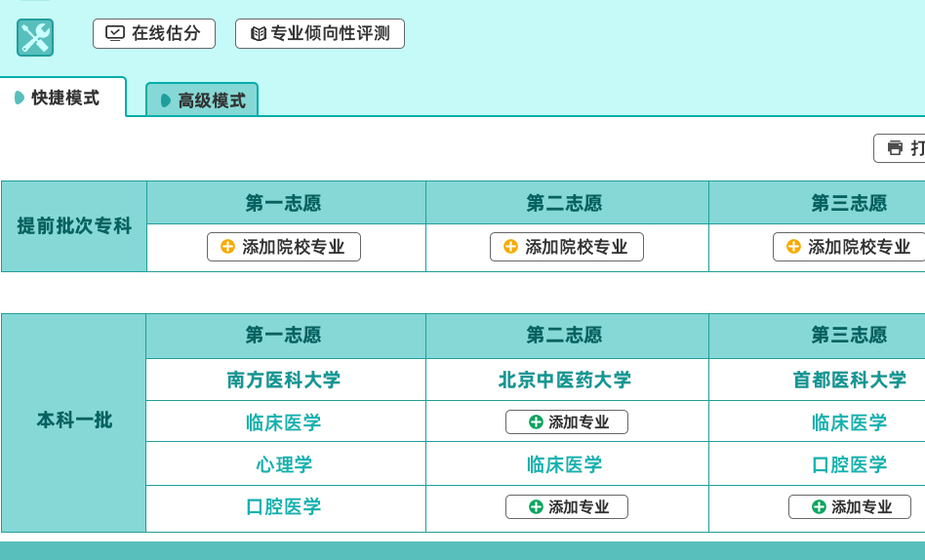
Task: Switch to 高级模式 tab
Action: click(202, 100)
